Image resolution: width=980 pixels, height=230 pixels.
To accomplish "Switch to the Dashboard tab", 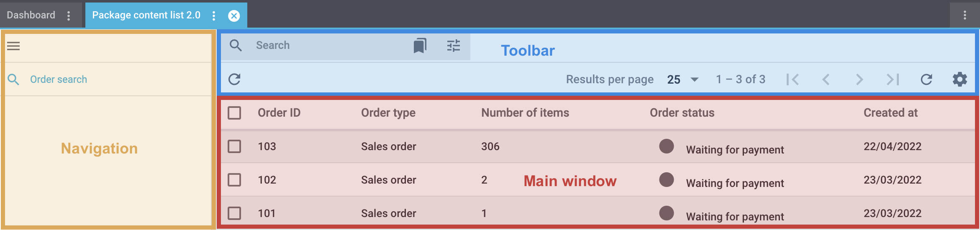I will coord(31,15).
